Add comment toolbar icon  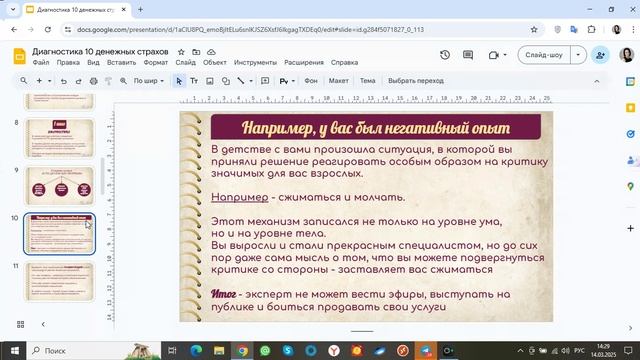265,81
